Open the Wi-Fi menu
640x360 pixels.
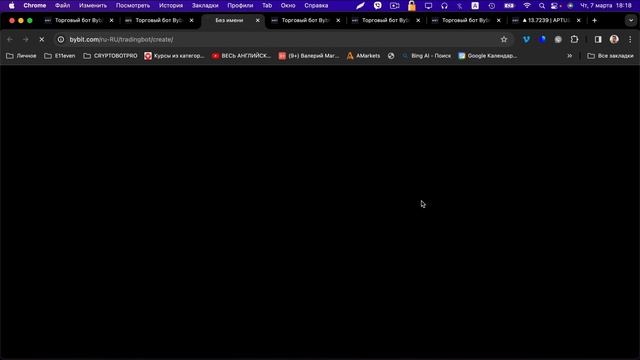pyautogui.click(x=527, y=6)
